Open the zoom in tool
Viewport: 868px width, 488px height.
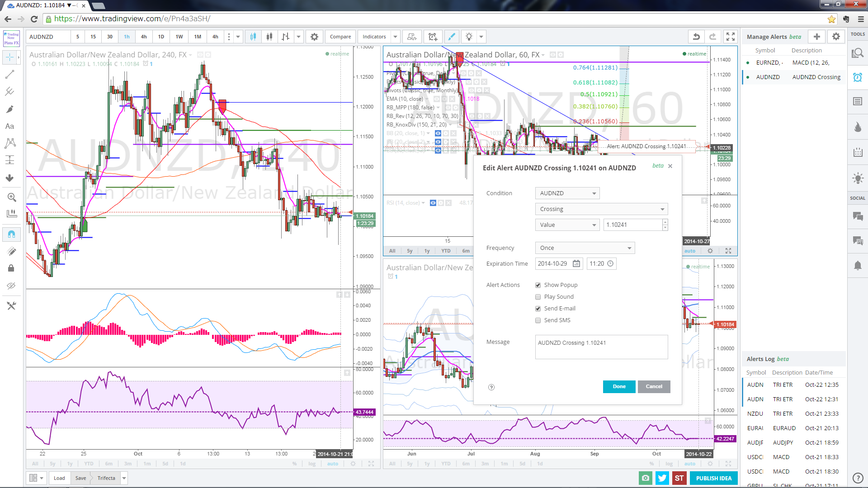pos(11,197)
